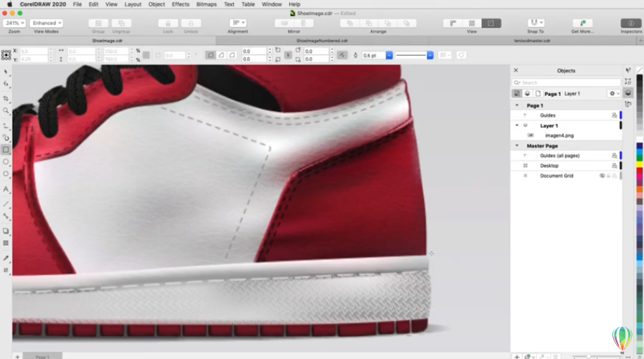
Task: Open the Object menu
Action: [x=156, y=4]
